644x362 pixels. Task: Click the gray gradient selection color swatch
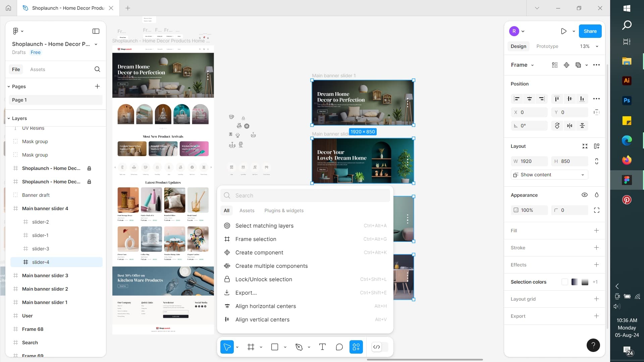click(585, 282)
